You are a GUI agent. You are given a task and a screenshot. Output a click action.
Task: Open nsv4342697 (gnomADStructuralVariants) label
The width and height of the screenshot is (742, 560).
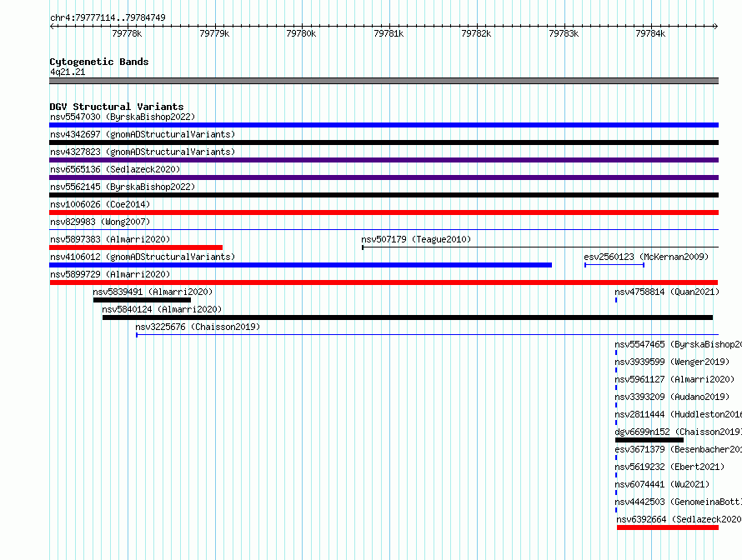(x=143, y=134)
